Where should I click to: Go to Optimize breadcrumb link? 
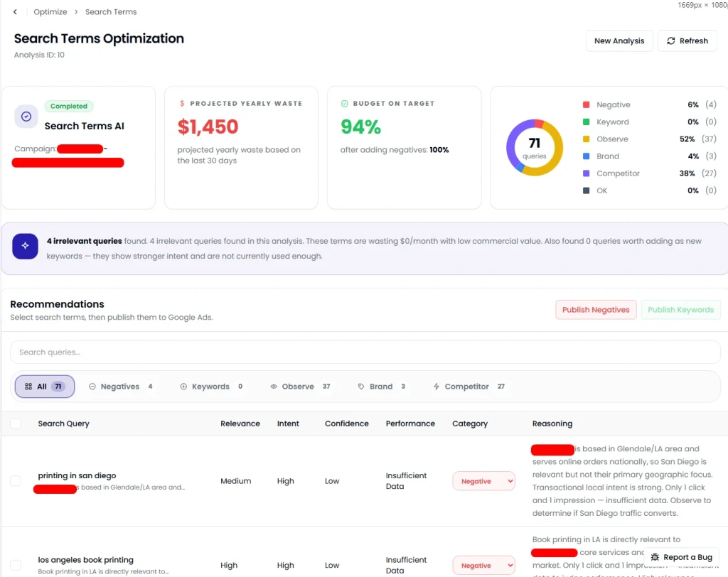click(50, 12)
